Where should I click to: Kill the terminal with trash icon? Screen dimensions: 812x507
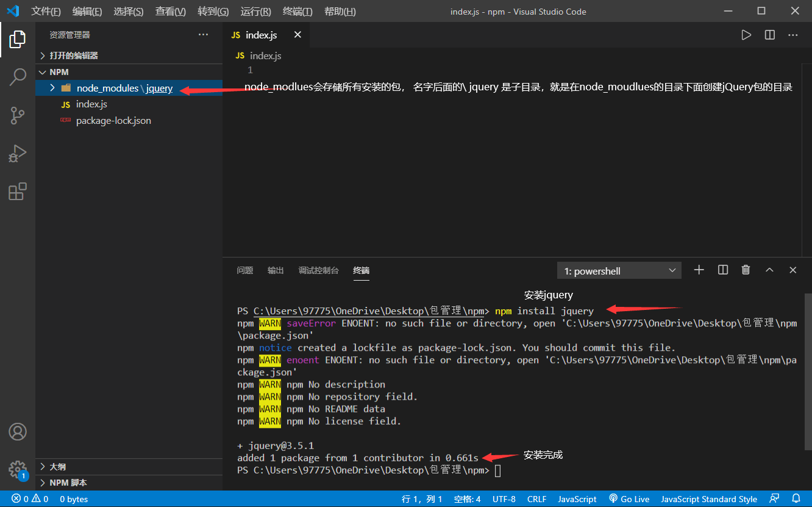(x=746, y=270)
